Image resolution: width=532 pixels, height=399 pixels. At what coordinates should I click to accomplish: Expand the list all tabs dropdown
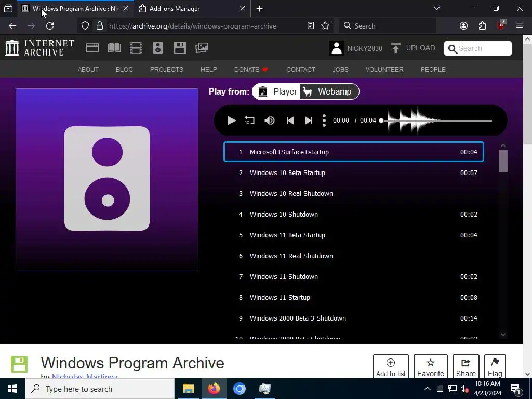point(437,8)
